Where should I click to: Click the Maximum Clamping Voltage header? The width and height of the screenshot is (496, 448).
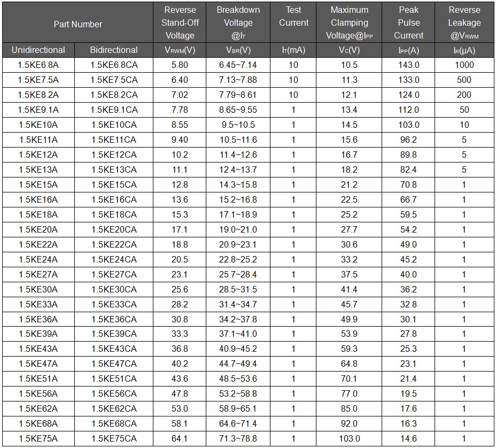349,23
